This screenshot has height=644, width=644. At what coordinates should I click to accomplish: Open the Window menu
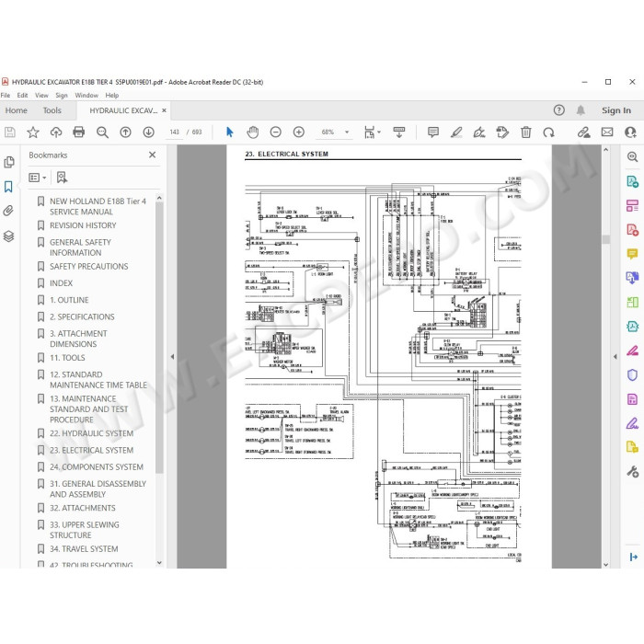click(x=86, y=96)
